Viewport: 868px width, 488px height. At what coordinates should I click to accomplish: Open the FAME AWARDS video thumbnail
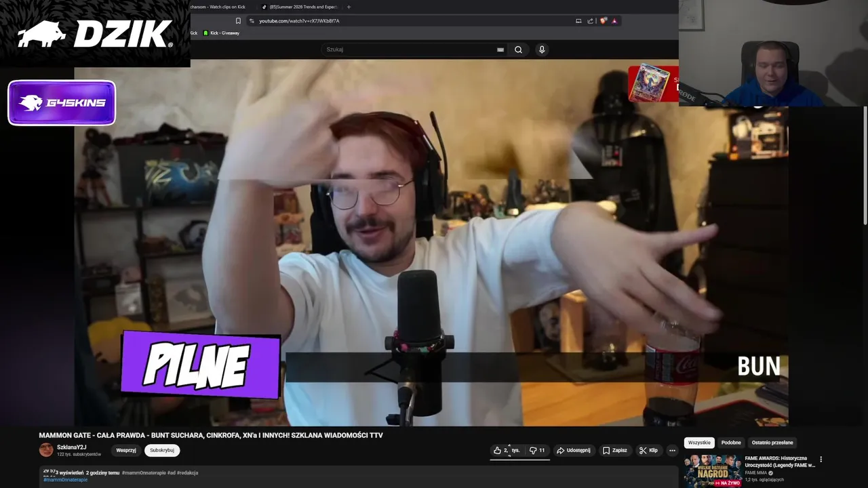(x=712, y=471)
